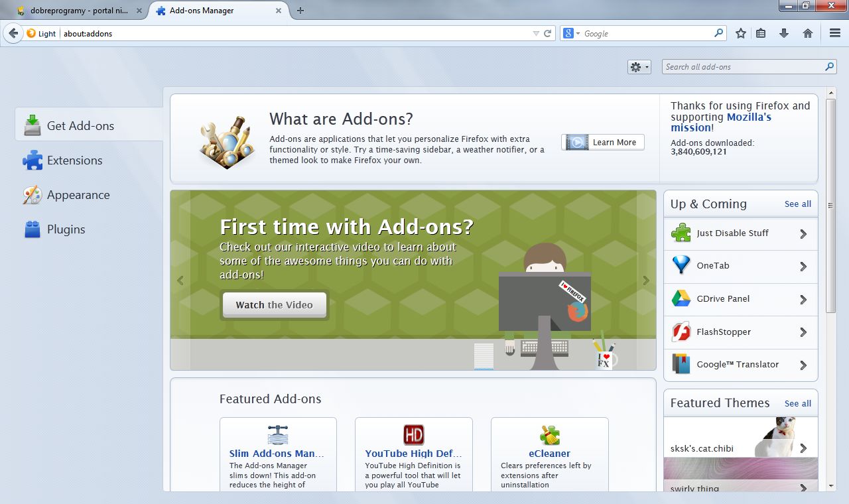This screenshot has width=849, height=504.
Task: Click the magnifier in Search all add-ons
Action: [x=829, y=66]
